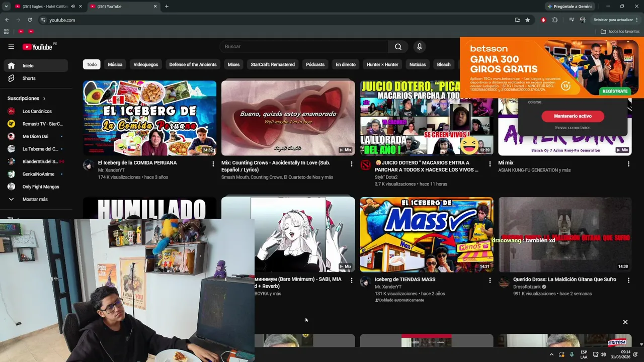
Task: Open Me Dicen Dai subscription
Action: point(35,136)
